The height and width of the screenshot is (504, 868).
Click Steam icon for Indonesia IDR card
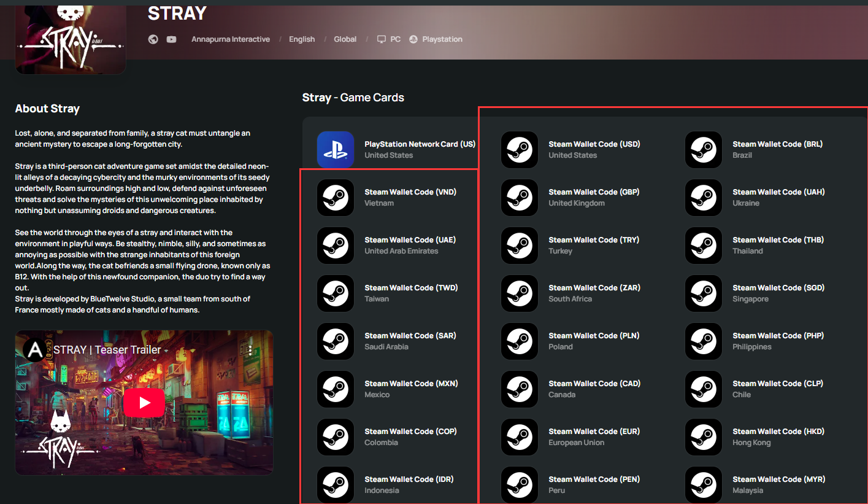[x=336, y=485]
